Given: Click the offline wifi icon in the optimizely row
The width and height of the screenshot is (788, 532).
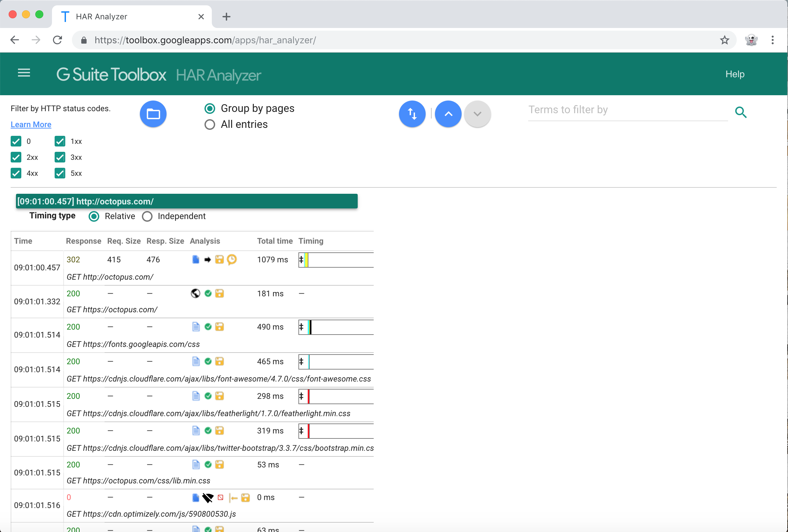Looking at the screenshot, I should pos(207,497).
